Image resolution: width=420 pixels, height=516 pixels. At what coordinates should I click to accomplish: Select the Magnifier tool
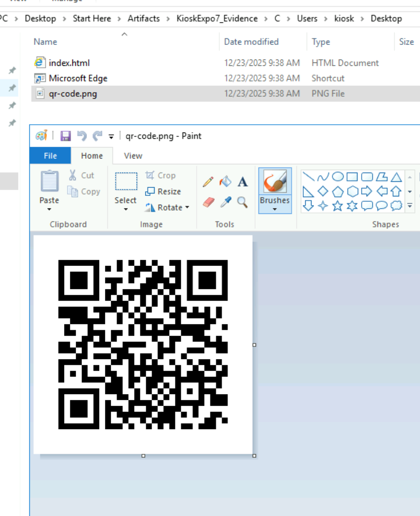pos(243,202)
